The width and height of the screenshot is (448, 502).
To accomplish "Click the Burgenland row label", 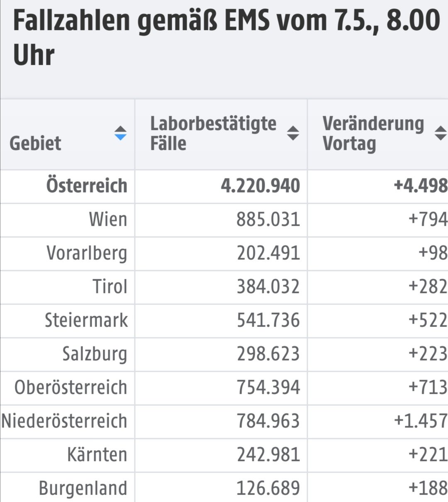I will click(x=83, y=488).
